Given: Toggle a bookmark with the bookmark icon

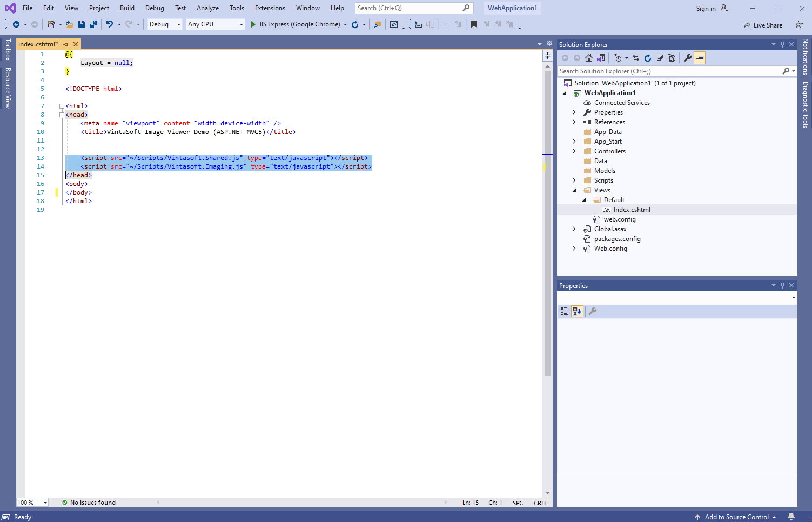Looking at the screenshot, I should (x=474, y=24).
